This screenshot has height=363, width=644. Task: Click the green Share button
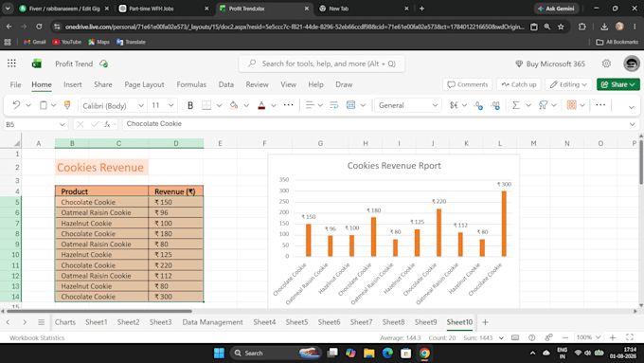(x=618, y=84)
